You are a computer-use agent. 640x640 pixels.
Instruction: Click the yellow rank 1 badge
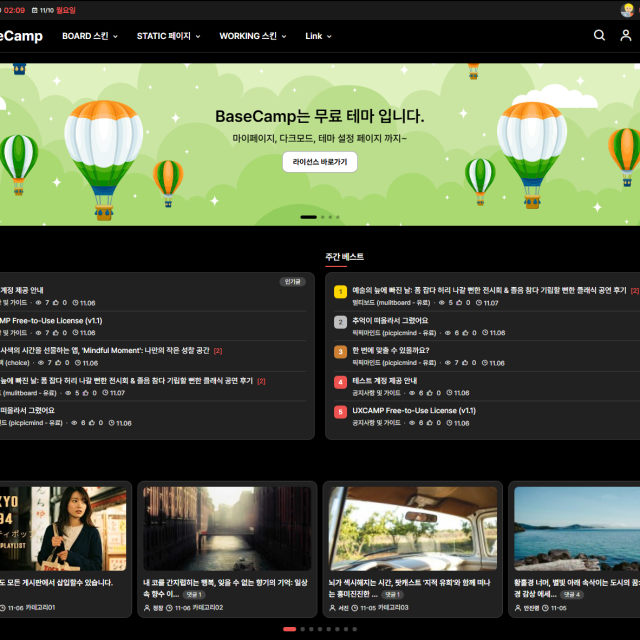(340, 292)
